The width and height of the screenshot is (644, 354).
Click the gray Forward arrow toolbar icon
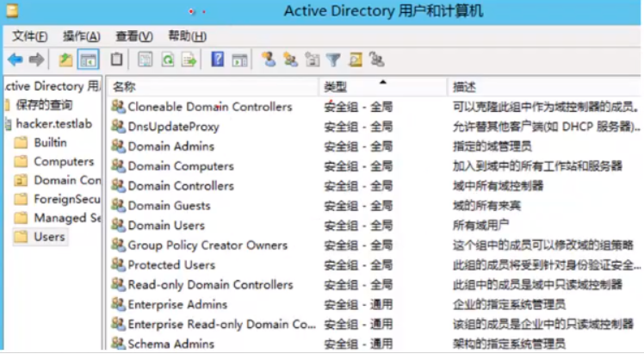coord(36,60)
